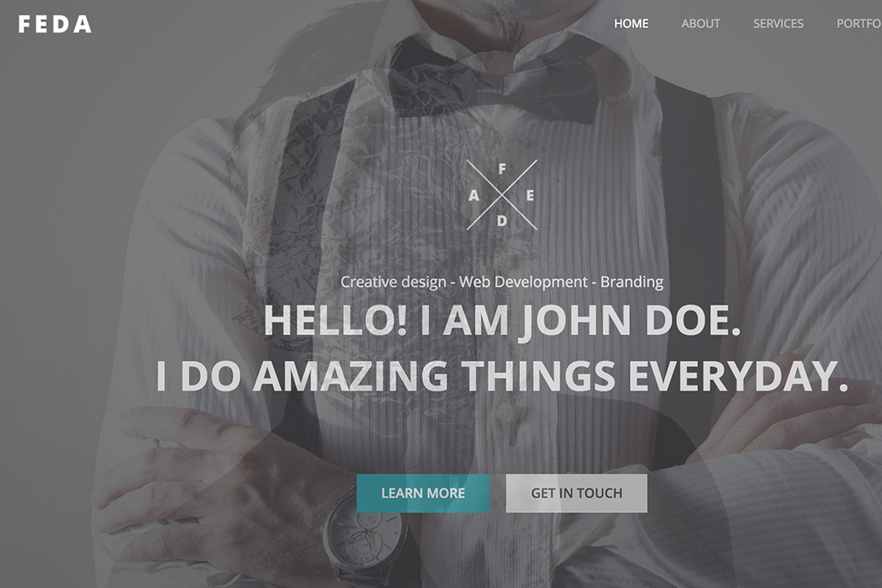Screen dimensions: 882x588
Task: Click the letter F in the emblem
Action: (502, 168)
